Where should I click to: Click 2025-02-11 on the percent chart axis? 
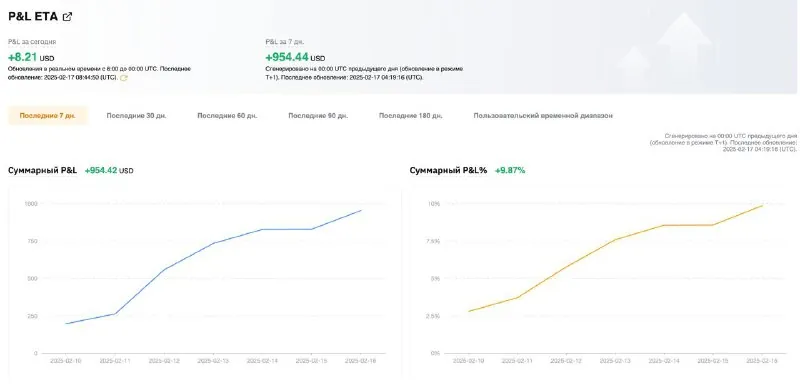(517, 361)
